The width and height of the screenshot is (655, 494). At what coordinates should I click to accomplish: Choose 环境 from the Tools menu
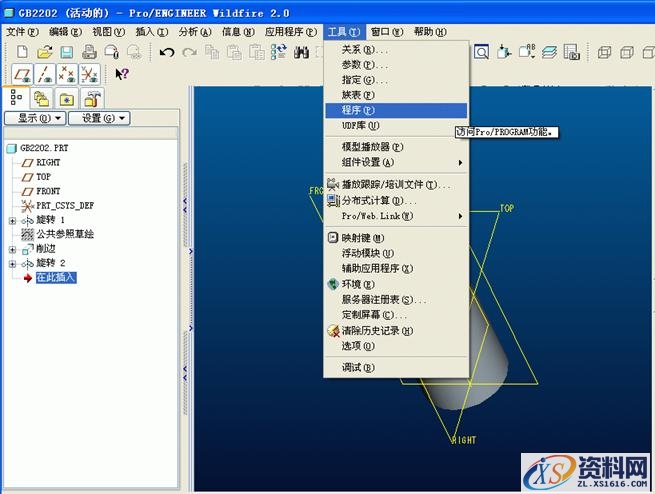396,284
